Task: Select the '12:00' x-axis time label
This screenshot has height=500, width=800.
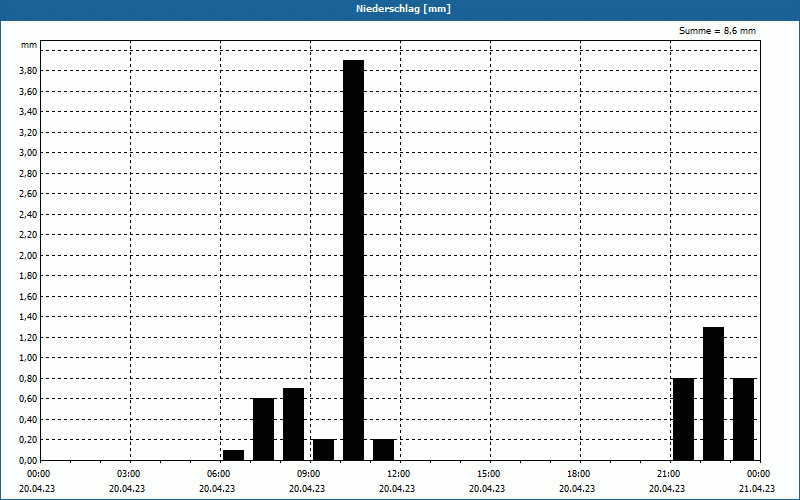Action: [x=398, y=474]
